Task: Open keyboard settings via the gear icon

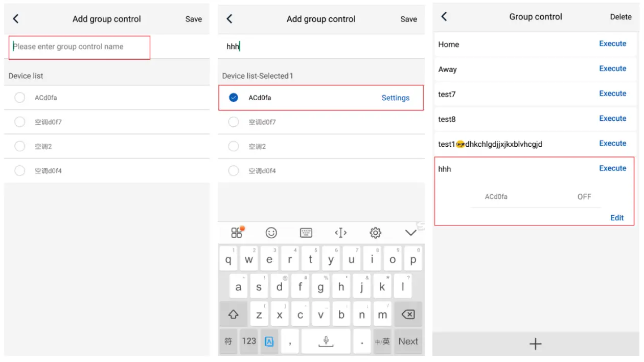Action: [375, 232]
